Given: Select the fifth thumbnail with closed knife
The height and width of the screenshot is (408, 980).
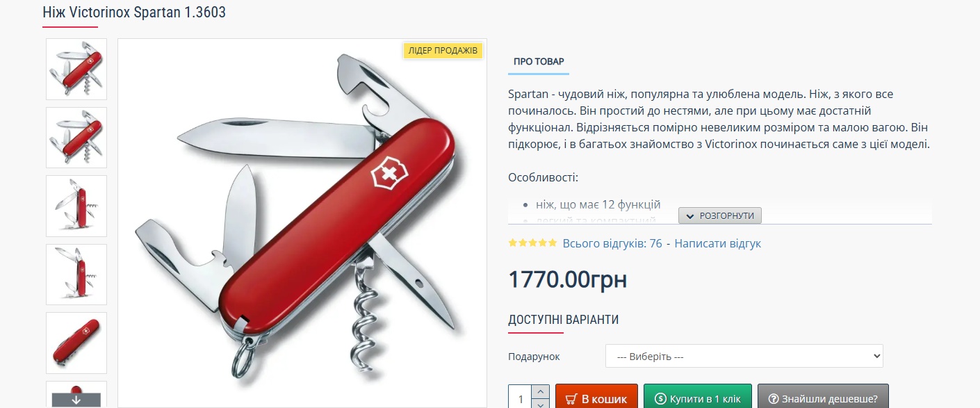Looking at the screenshot, I should pyautogui.click(x=76, y=343).
